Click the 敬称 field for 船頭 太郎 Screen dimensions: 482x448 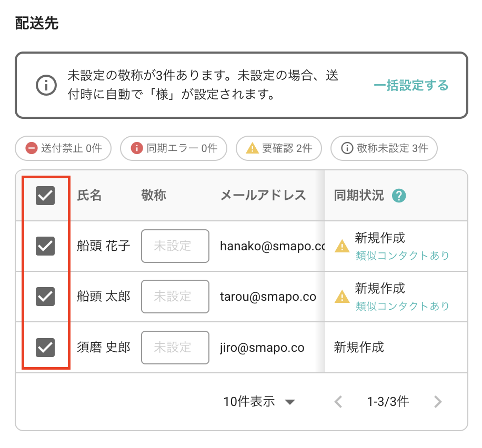click(175, 297)
